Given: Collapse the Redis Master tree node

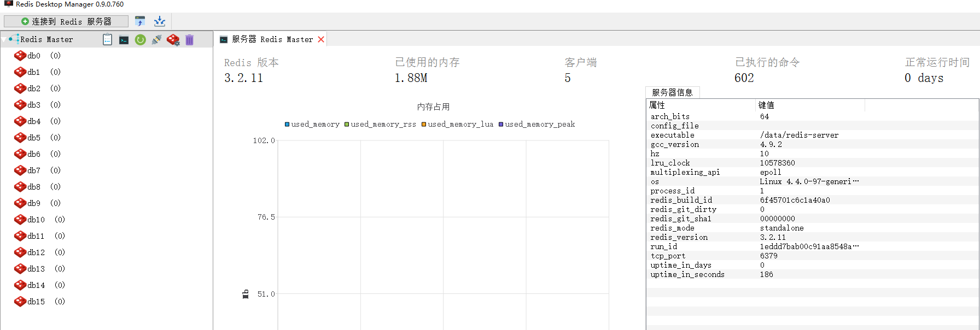Looking at the screenshot, I should [4, 40].
